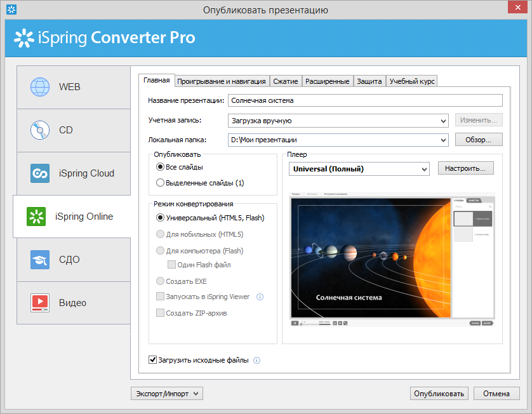
Task: Click the Настроить... player button
Action: pyautogui.click(x=465, y=168)
